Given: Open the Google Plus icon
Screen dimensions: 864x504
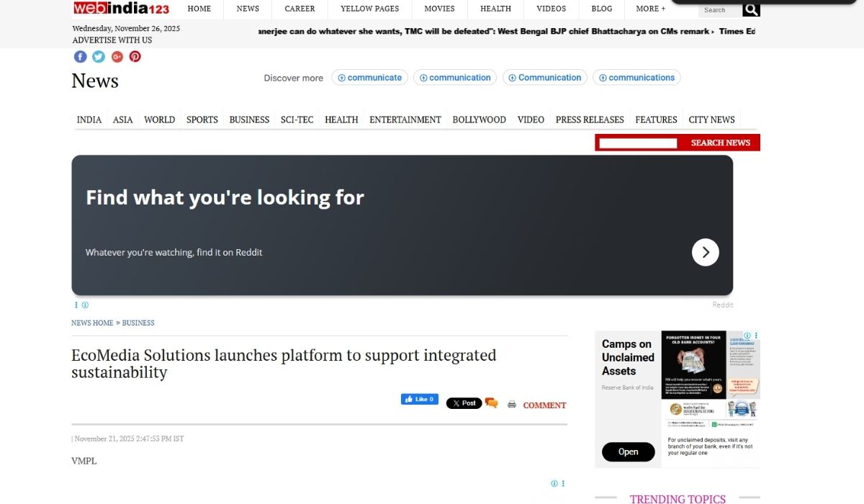Looking at the screenshot, I should pyautogui.click(x=117, y=57).
